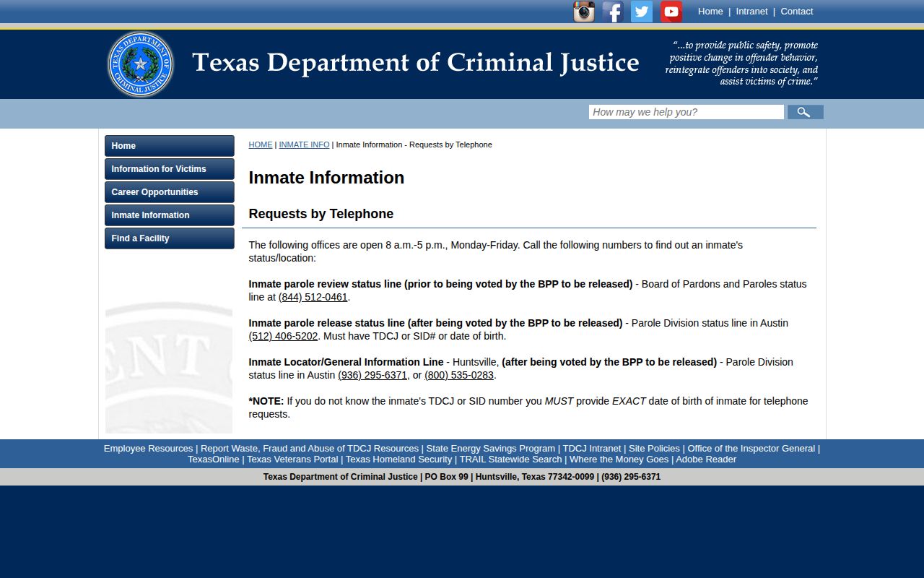This screenshot has width=924, height=578.
Task: Visit Texas Veterans Portal link
Action: tap(292, 460)
